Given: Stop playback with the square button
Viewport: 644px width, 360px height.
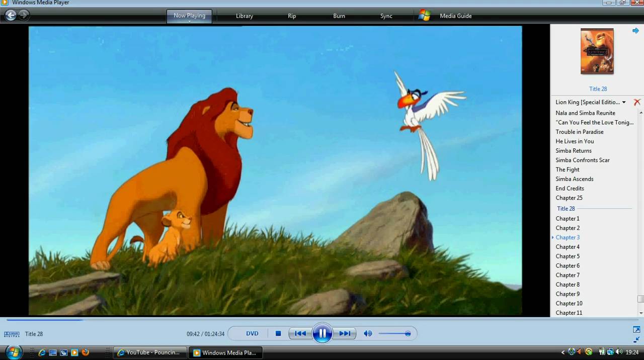Looking at the screenshot, I should click(278, 333).
